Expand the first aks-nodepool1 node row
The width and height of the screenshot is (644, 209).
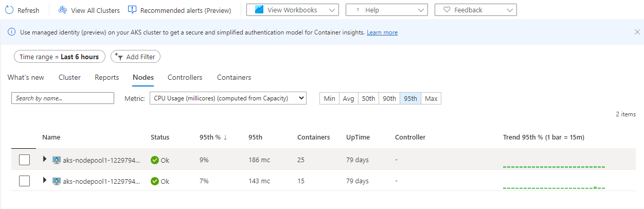coord(45,160)
